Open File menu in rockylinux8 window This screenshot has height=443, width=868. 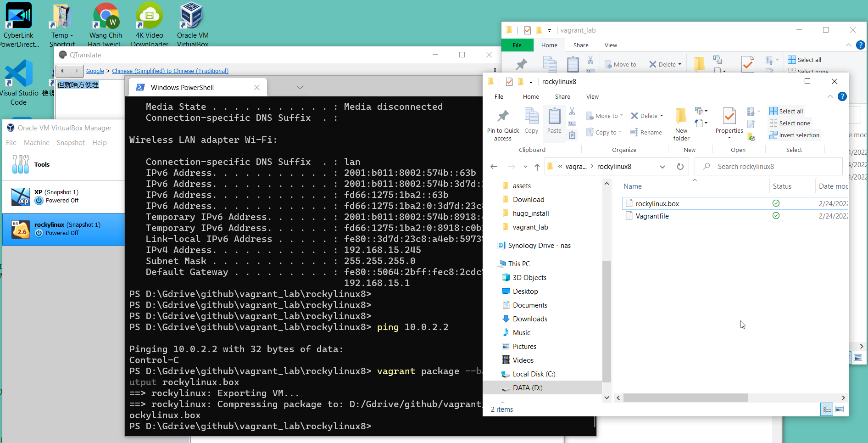[x=499, y=96]
